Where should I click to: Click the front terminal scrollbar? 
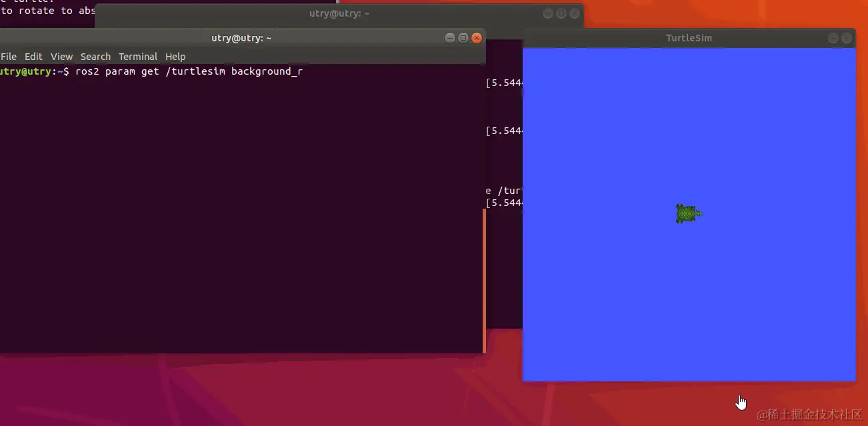[484, 280]
